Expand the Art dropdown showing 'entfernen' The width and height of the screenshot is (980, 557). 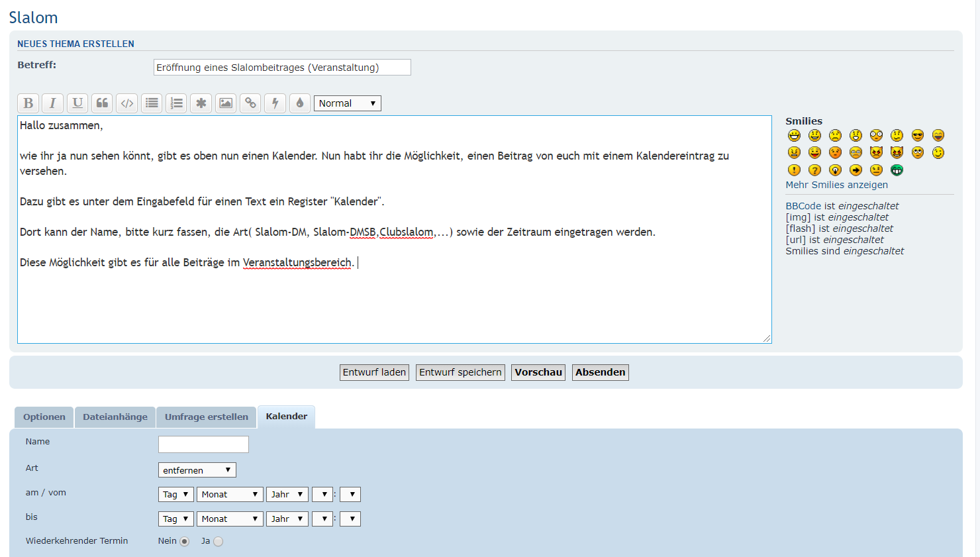pos(197,470)
